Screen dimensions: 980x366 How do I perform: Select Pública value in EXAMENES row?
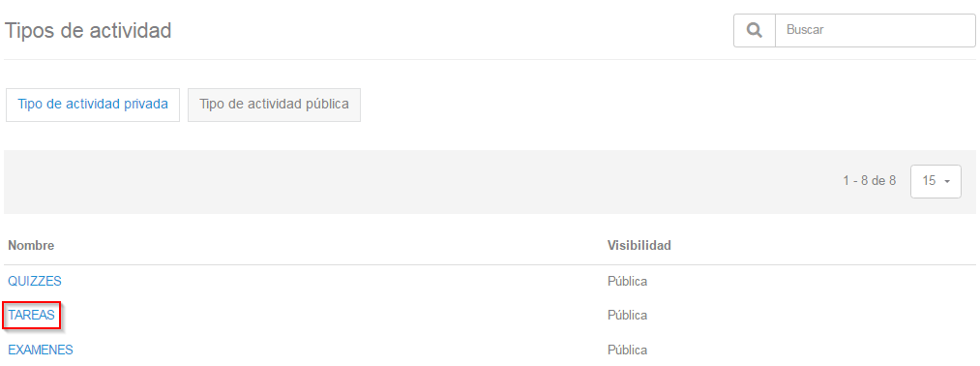tap(627, 350)
